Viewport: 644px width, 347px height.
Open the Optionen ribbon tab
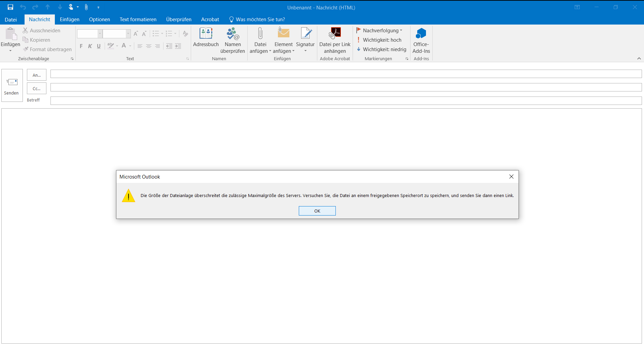100,20
